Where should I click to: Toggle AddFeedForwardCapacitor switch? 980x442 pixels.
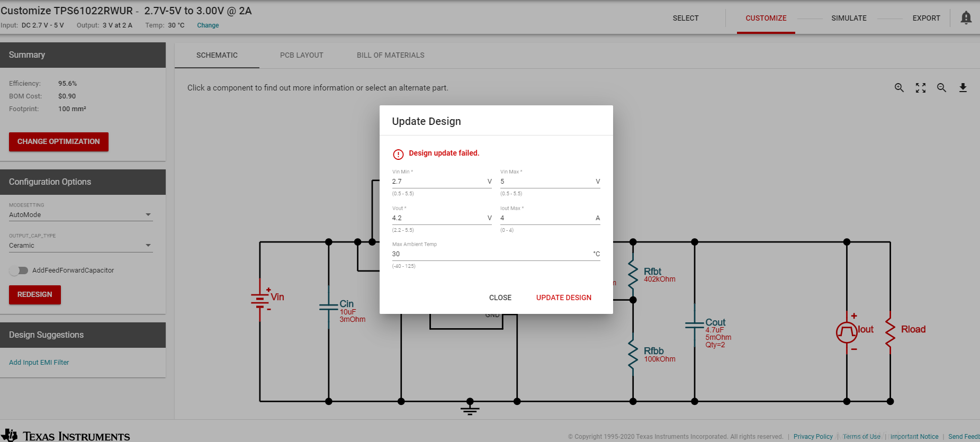click(x=19, y=270)
